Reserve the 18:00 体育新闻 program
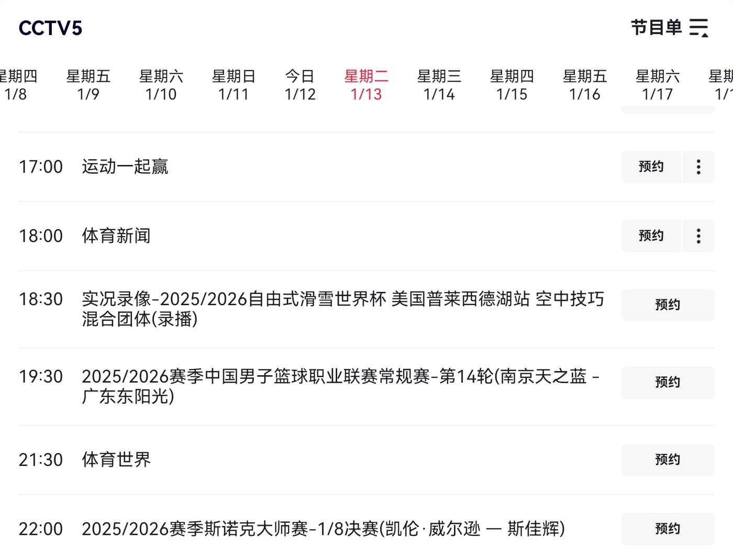 651,236
